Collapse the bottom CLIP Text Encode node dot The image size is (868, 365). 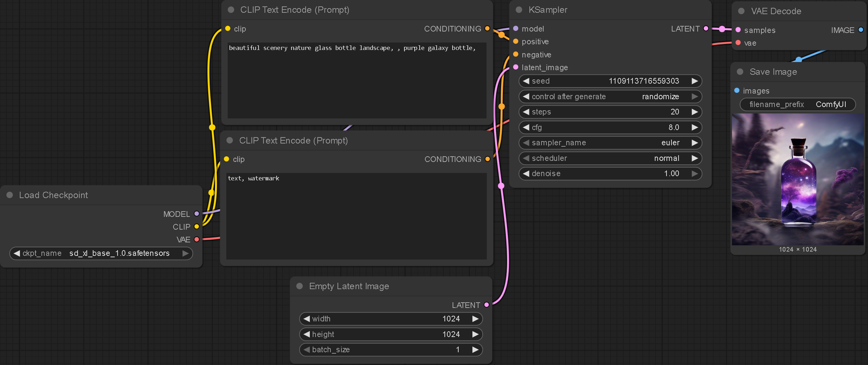[x=230, y=140]
